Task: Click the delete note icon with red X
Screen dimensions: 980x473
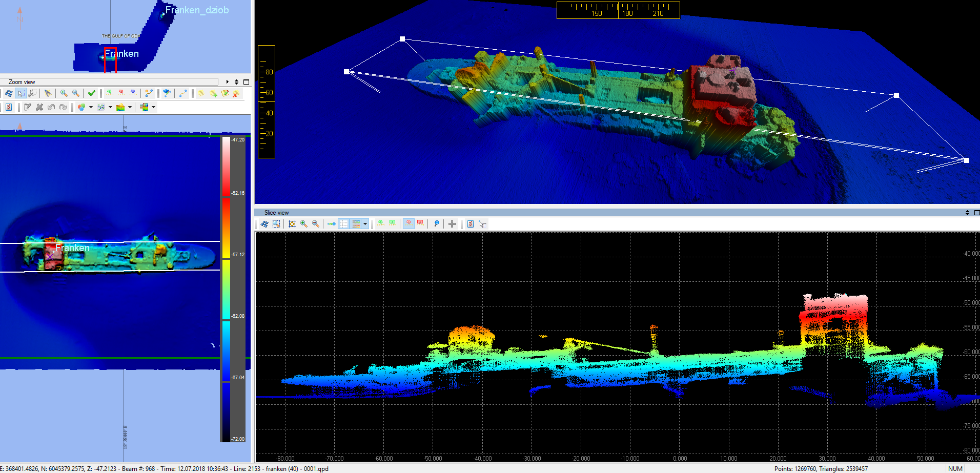Action: (236, 93)
